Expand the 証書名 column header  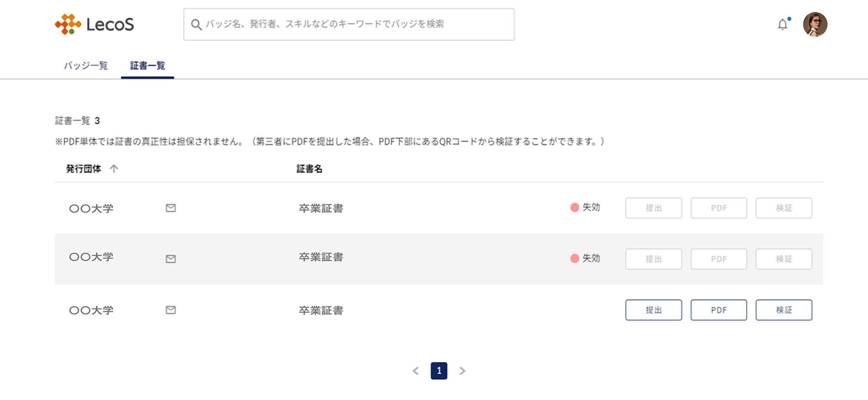pos(309,169)
